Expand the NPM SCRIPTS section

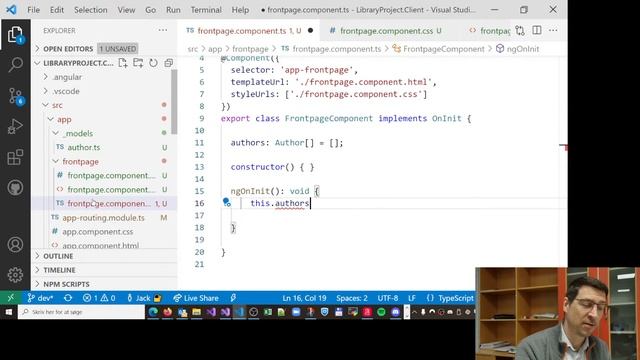(66, 284)
